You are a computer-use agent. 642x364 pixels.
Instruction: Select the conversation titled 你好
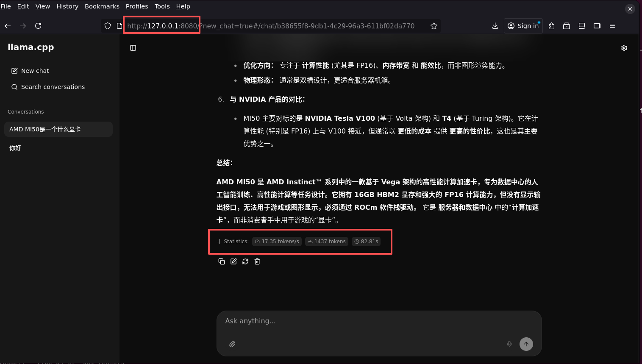(15, 148)
